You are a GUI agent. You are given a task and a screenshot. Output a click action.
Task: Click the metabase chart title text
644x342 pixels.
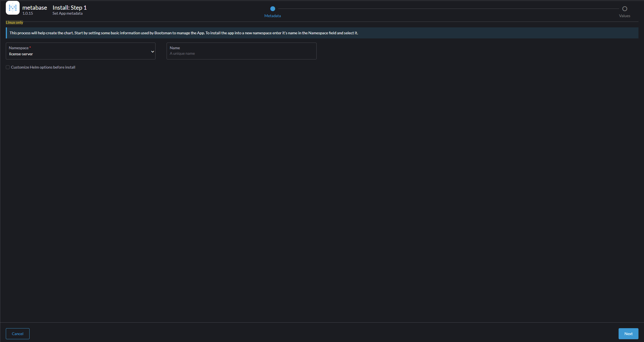35,8
